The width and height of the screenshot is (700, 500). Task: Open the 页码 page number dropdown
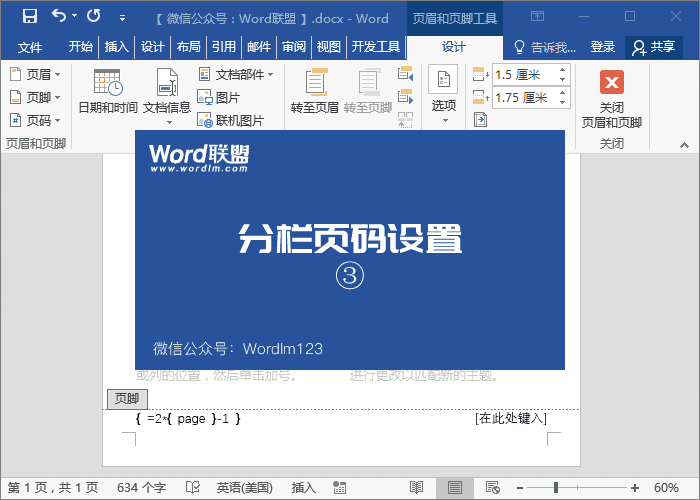tap(35, 120)
